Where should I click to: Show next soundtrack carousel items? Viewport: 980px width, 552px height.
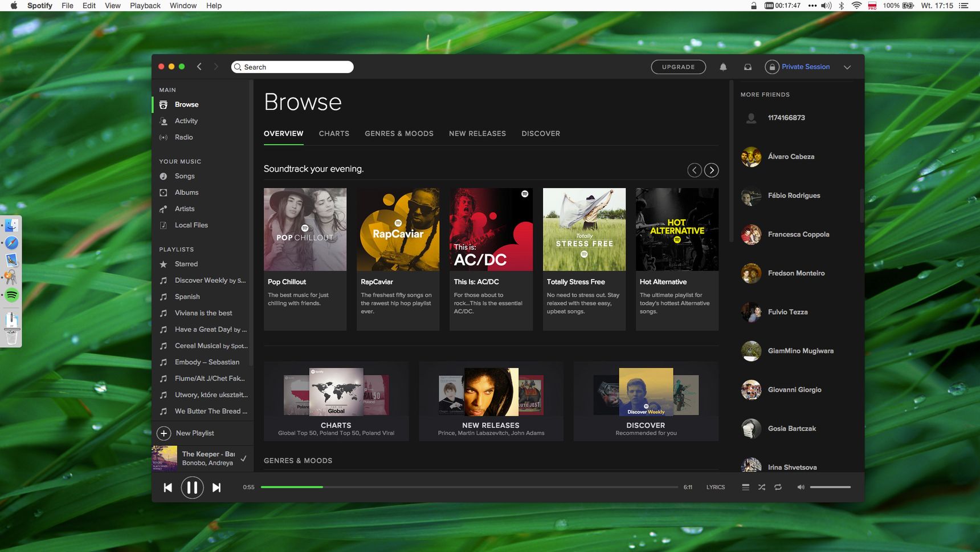[x=712, y=170]
